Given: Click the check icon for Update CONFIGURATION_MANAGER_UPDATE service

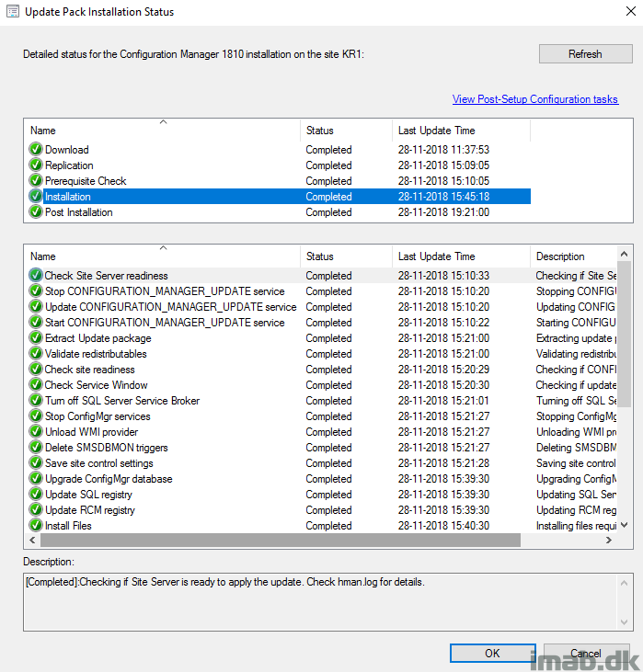Looking at the screenshot, I should 36,307.
